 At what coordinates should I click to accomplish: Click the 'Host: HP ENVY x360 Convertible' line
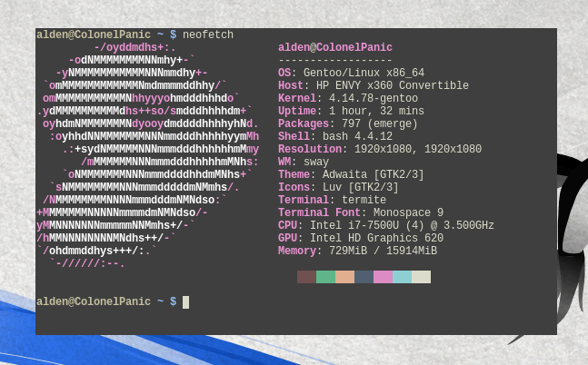coord(374,85)
